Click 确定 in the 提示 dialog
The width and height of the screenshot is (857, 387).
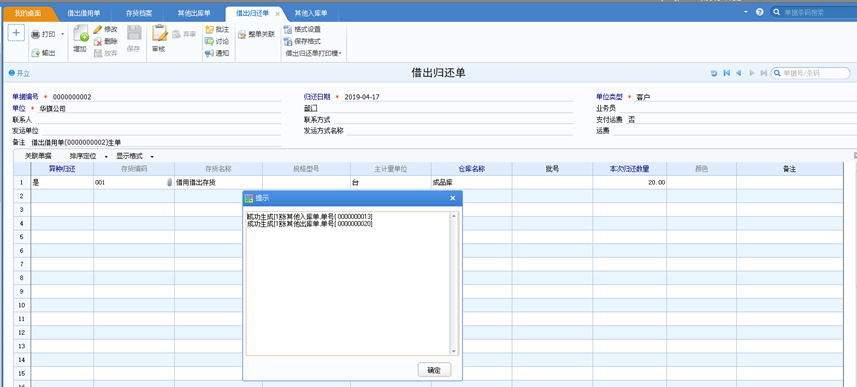(435, 370)
